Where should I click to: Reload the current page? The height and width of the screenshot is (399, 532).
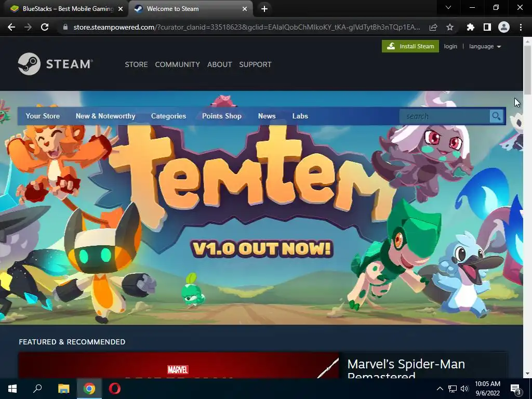tap(45, 27)
